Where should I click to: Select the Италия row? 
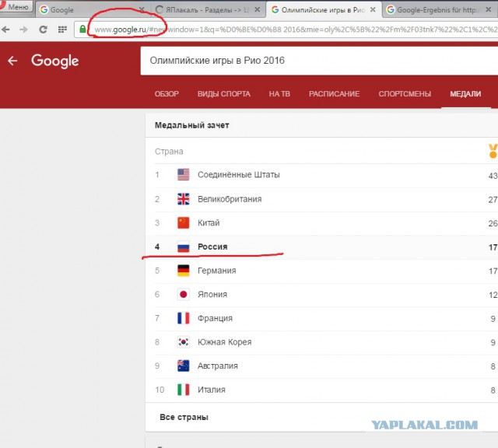pos(321,390)
